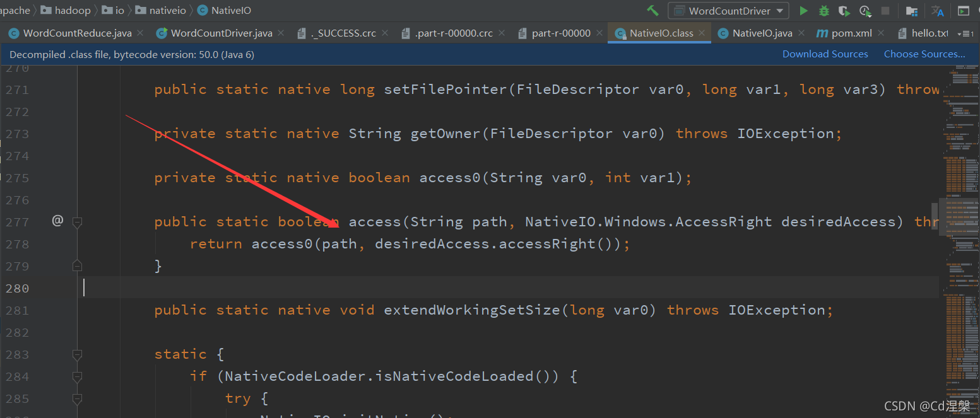Close the WordCountReduce.java tab
This screenshot has height=418, width=980.
click(x=139, y=33)
